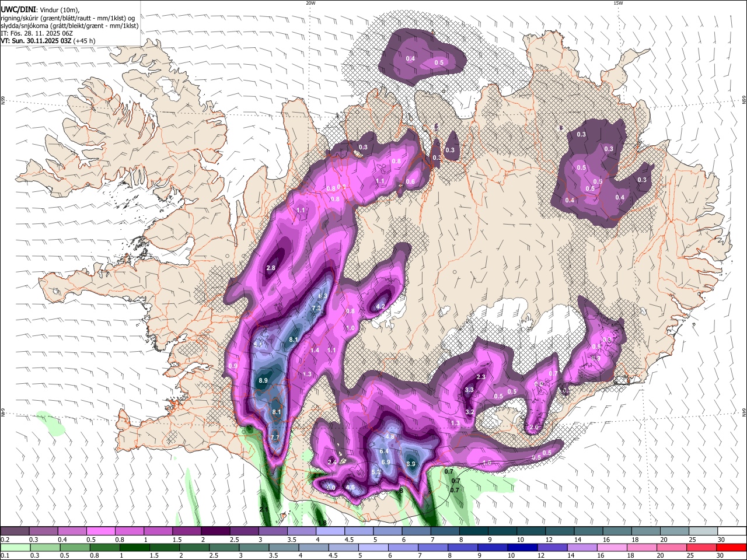Click the 3–3.5 gray-green swatch, bottom legend row
Viewport: 747px width, 560px height.
[x=253, y=548]
